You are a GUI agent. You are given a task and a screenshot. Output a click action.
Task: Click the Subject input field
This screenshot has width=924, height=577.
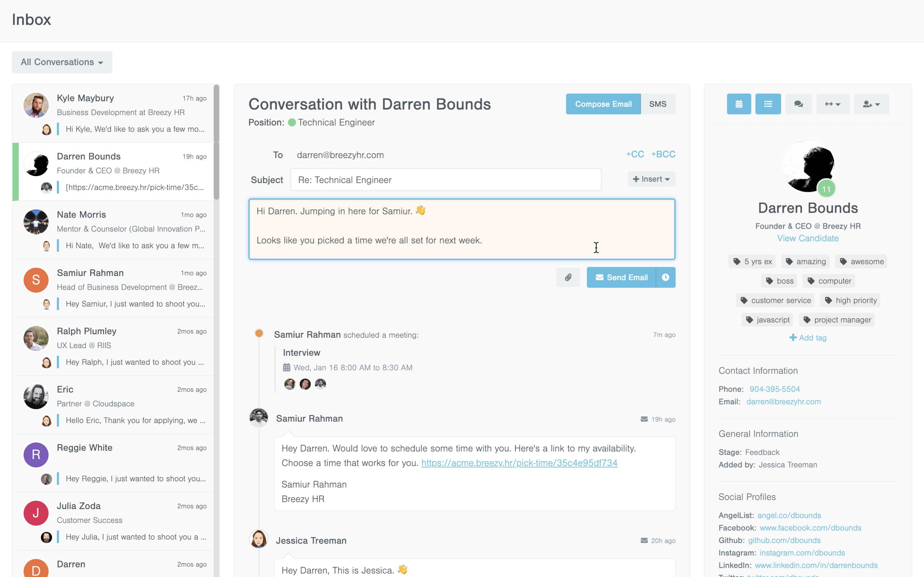(x=446, y=180)
